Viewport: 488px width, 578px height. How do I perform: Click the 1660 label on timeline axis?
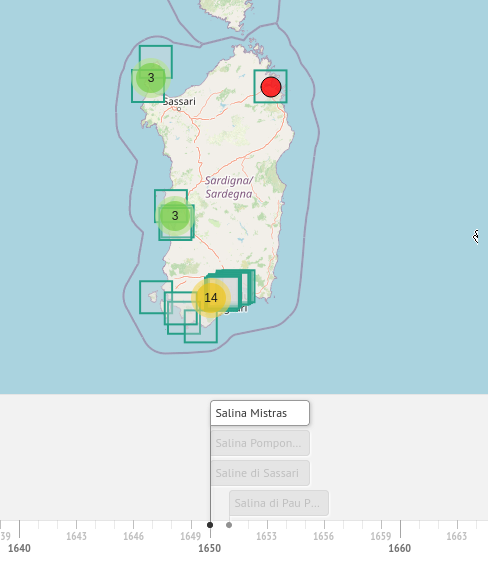tap(400, 548)
